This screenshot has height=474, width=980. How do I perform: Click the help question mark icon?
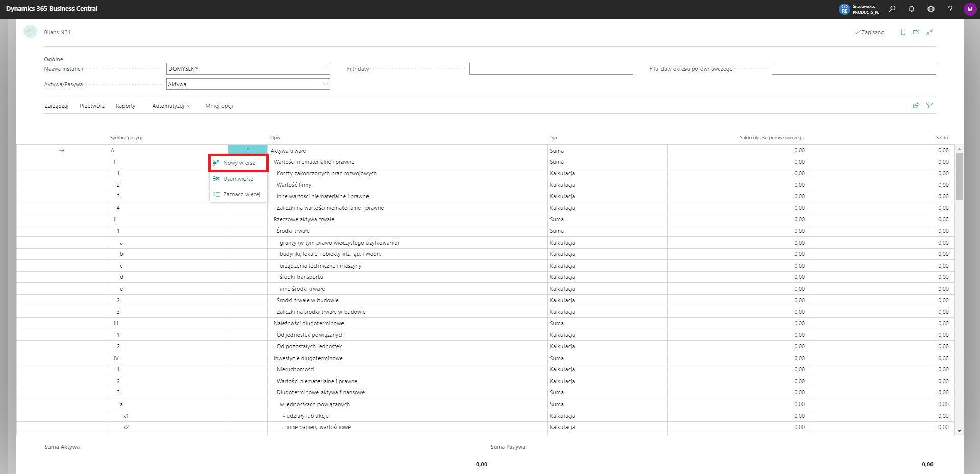pos(950,9)
